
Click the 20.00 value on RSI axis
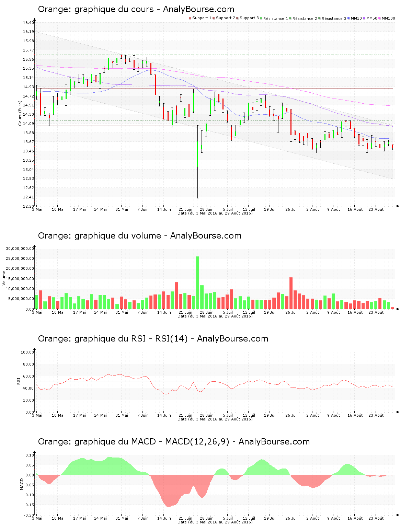(28, 400)
